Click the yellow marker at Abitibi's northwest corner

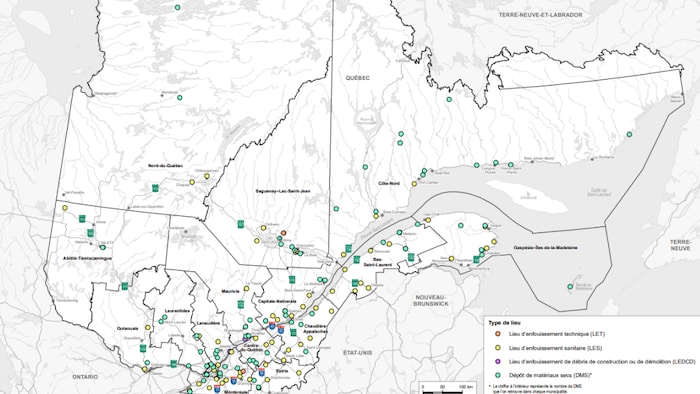coord(65,207)
